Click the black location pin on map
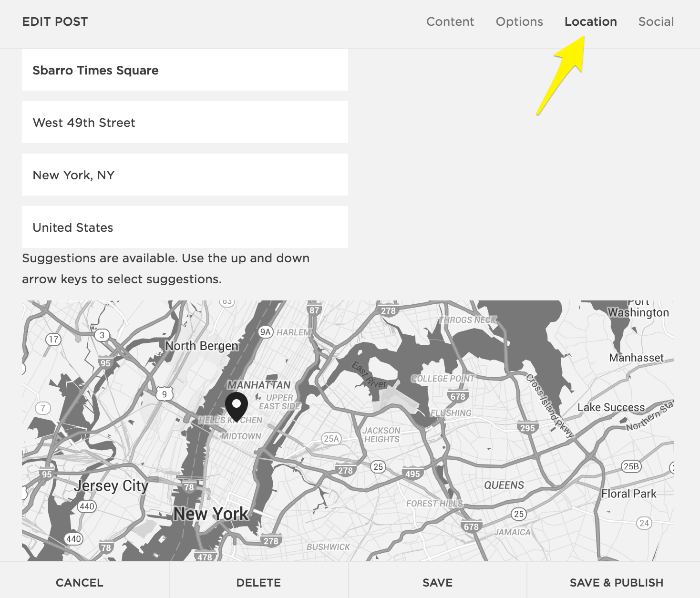700x598 pixels. [236, 406]
